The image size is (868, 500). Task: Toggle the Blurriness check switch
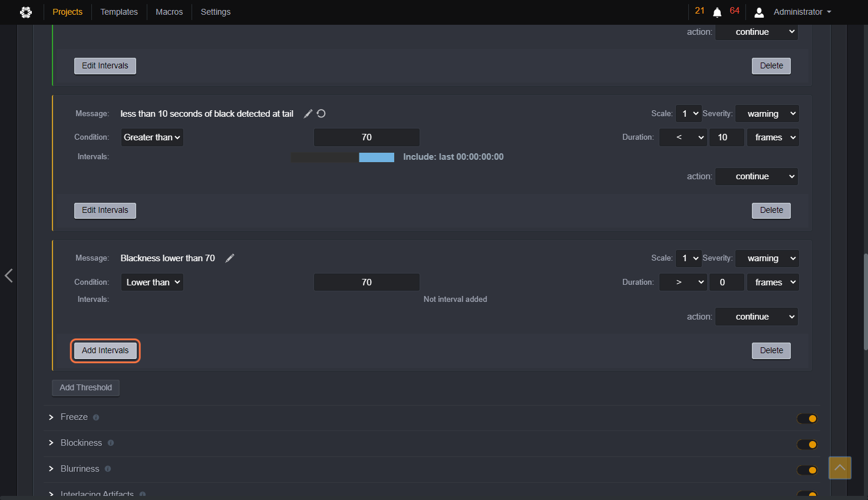tap(807, 471)
